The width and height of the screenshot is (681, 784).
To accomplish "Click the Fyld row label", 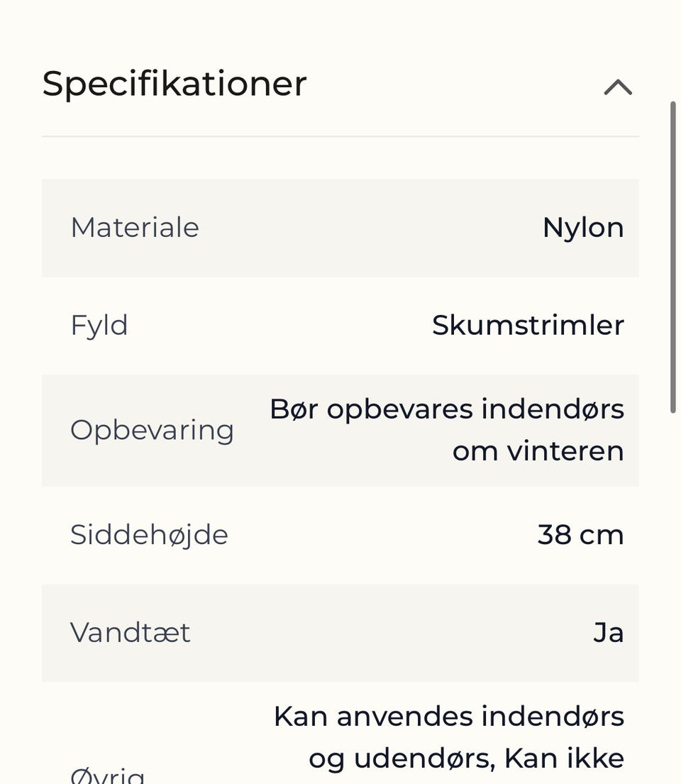I will click(99, 326).
